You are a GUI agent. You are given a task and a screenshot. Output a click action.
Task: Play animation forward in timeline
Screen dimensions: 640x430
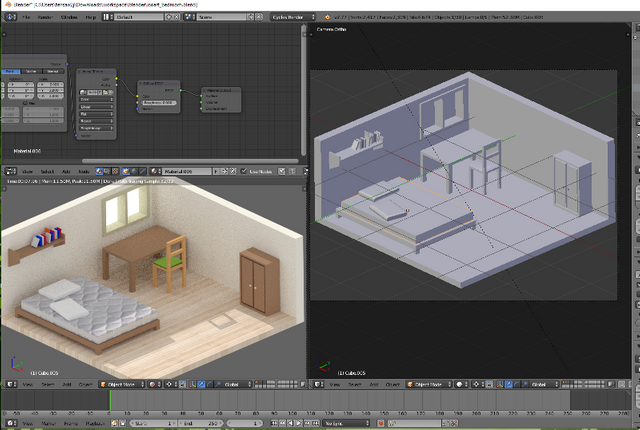[298, 423]
